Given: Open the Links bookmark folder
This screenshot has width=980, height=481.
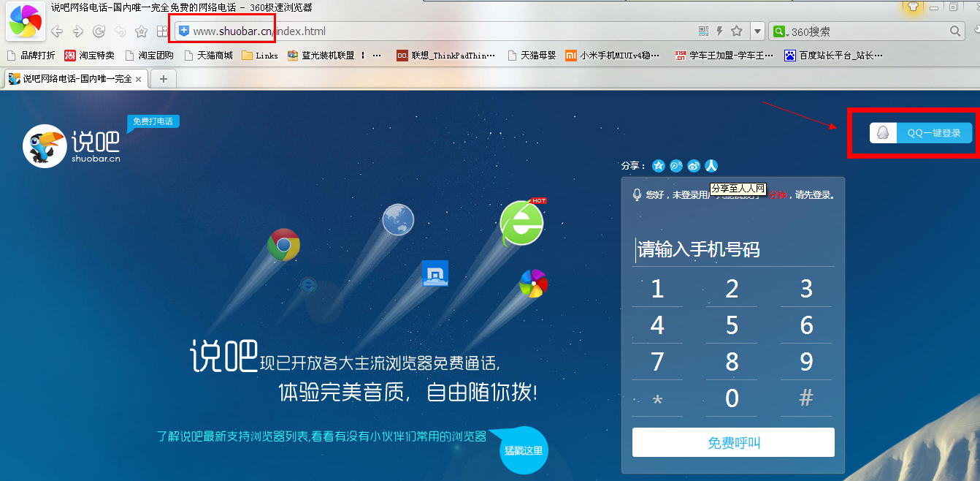Looking at the screenshot, I should tap(260, 55).
